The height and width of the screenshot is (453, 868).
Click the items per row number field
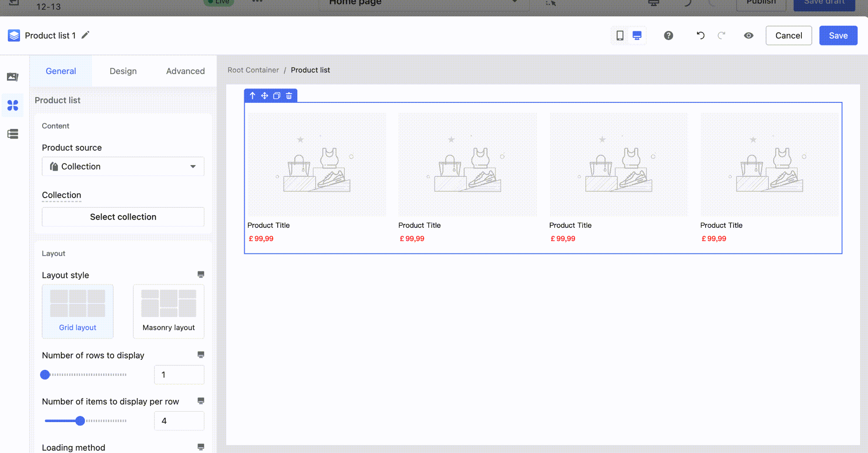click(x=179, y=421)
